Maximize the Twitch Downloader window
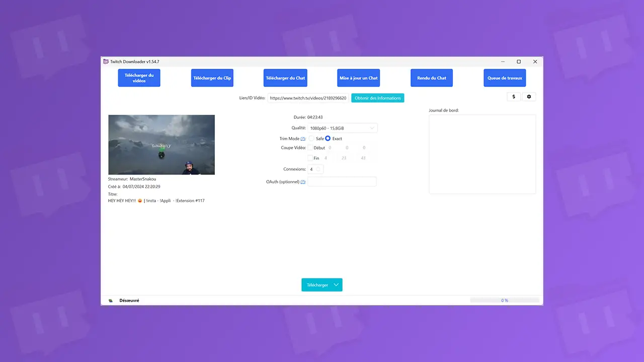The image size is (644, 362). [x=519, y=61]
